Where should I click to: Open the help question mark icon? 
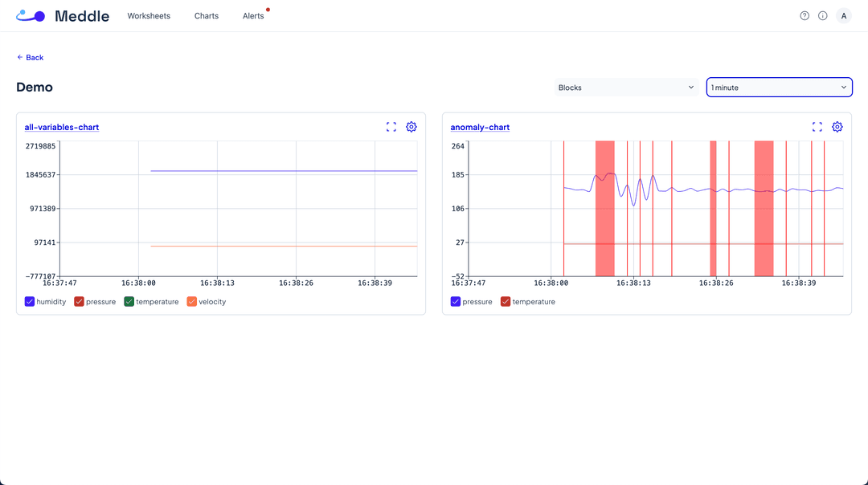[x=805, y=16]
